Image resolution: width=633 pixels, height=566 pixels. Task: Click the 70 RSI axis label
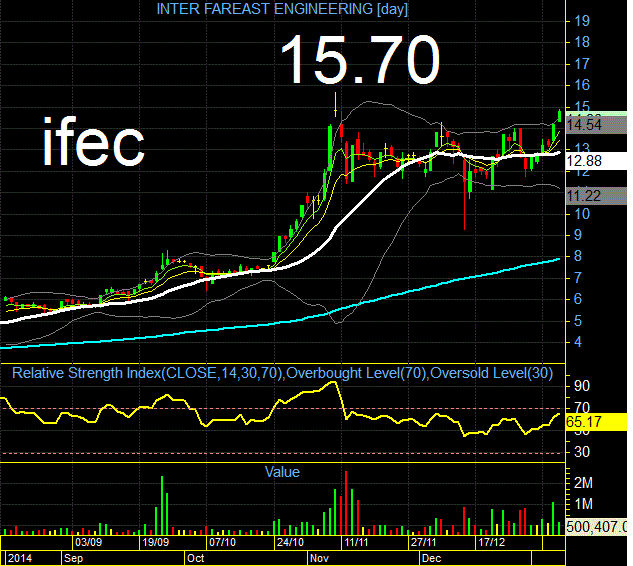pyautogui.click(x=582, y=407)
